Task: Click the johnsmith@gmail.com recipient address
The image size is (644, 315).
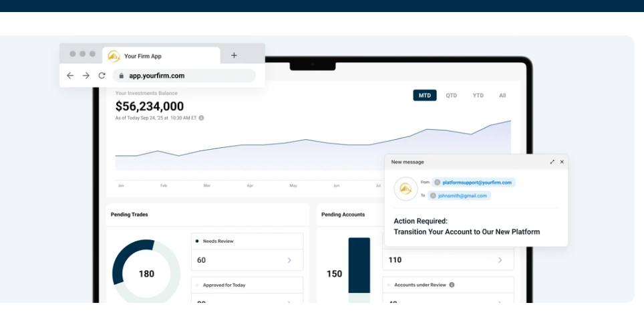Action: [x=462, y=196]
